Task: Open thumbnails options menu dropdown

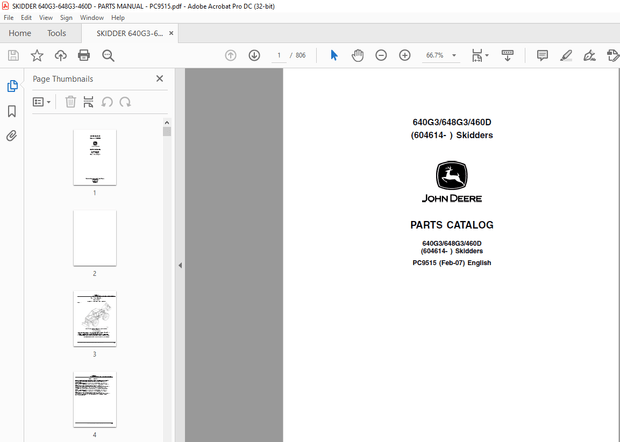Action: (42, 102)
